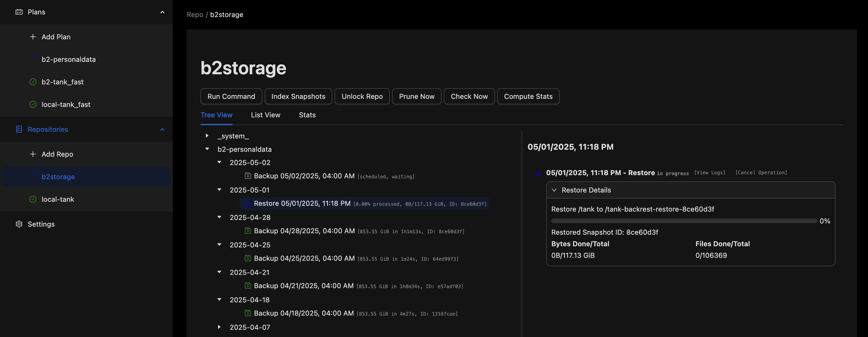Click the plus icon beside Add Repo

tap(33, 154)
